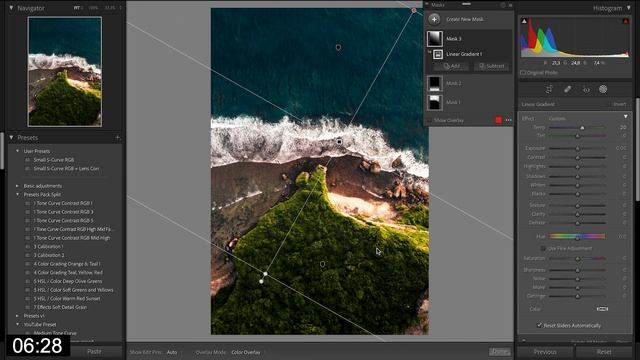This screenshot has height=360, width=640.
Task: Toggle the highlight clipping indicator in histogram
Action: tap(625, 21)
